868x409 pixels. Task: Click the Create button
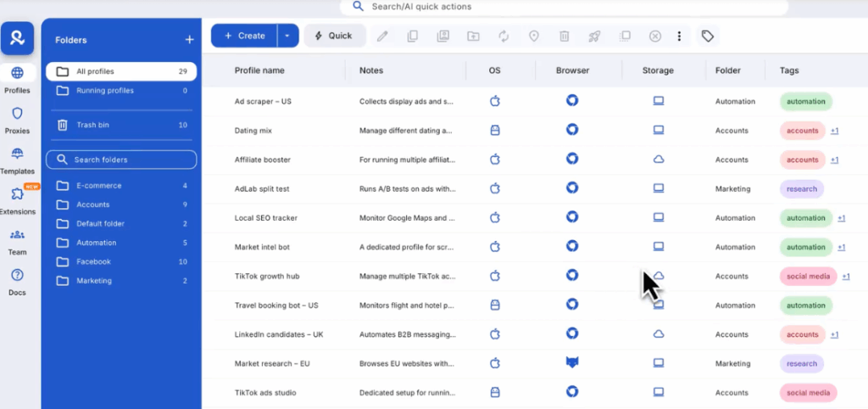(244, 36)
